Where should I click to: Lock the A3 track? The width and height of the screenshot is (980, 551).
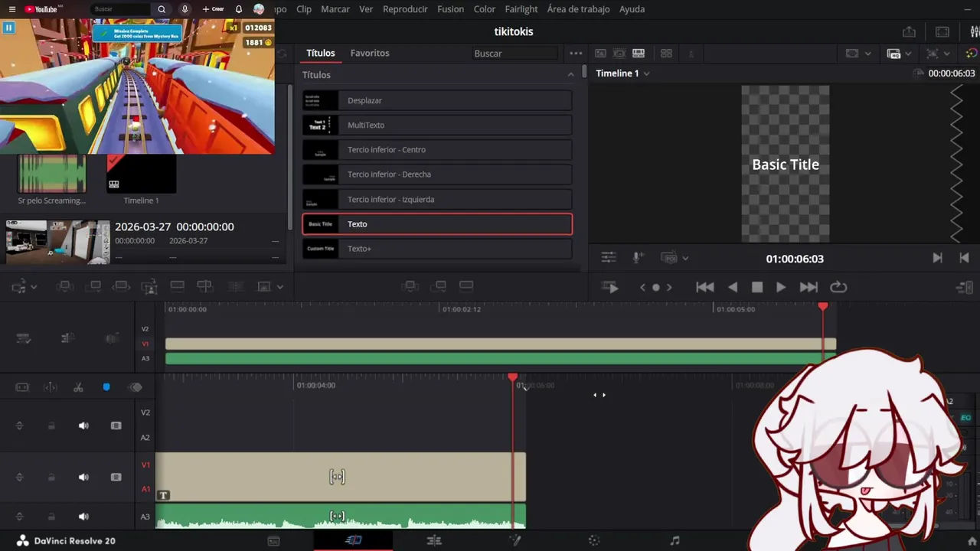pyautogui.click(x=51, y=517)
